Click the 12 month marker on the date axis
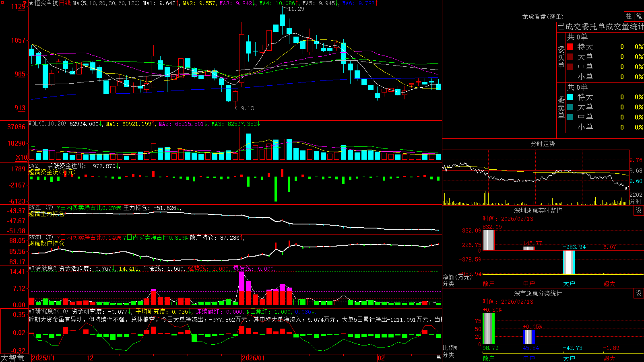The image size is (644, 362). click(x=90, y=358)
